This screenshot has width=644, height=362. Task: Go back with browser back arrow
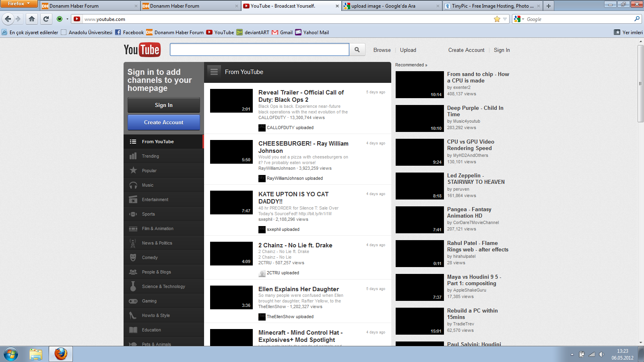(x=8, y=19)
